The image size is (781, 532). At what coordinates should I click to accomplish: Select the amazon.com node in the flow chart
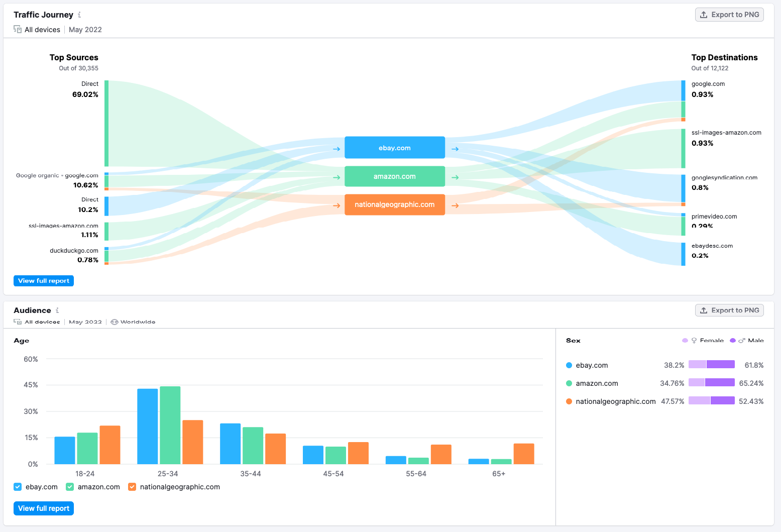point(395,176)
